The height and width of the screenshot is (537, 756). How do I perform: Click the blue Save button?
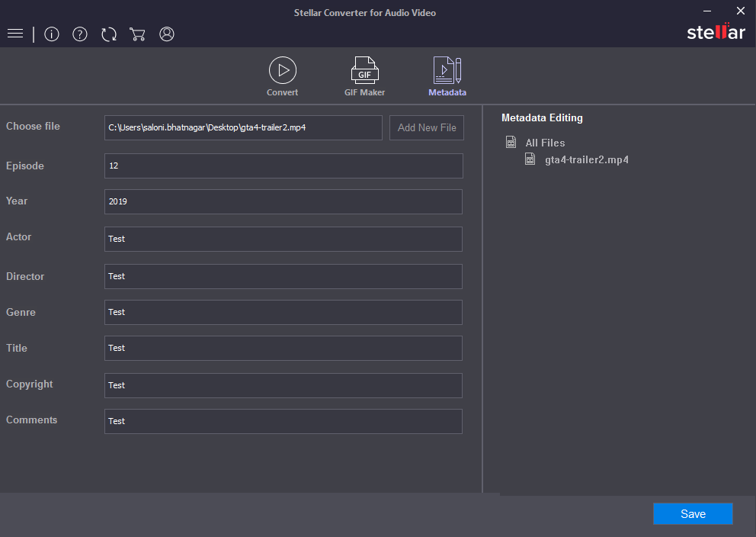coord(693,514)
